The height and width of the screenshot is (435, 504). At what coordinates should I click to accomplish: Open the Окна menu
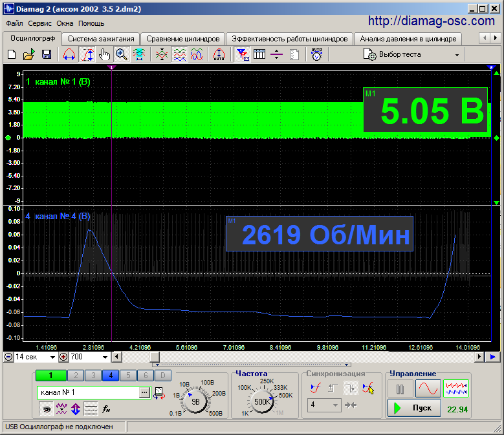(65, 23)
